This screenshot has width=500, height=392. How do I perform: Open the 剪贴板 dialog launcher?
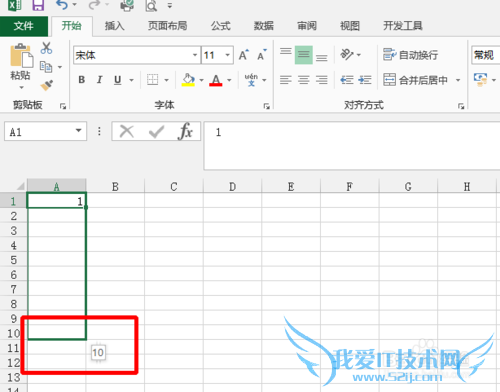pyautogui.click(x=63, y=106)
